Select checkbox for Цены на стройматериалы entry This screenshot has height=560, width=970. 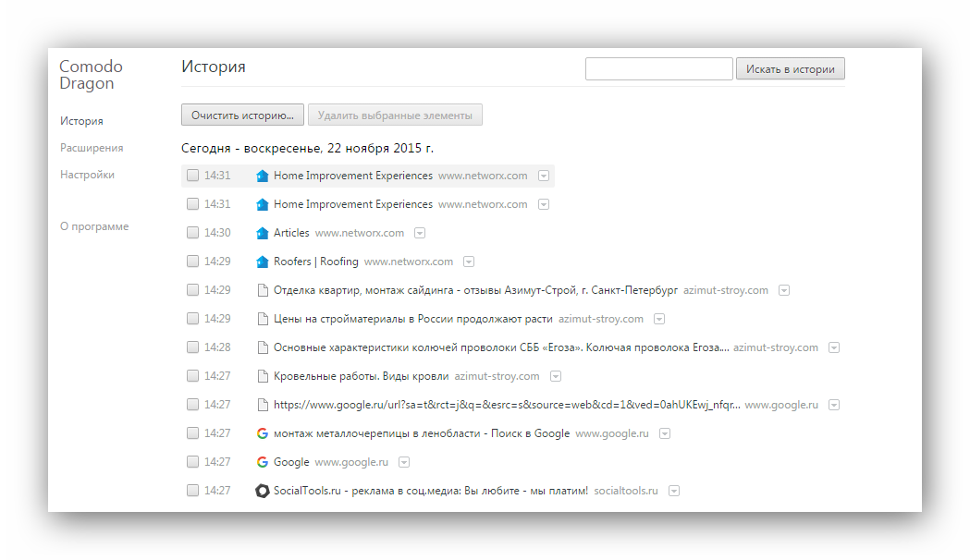pos(193,318)
